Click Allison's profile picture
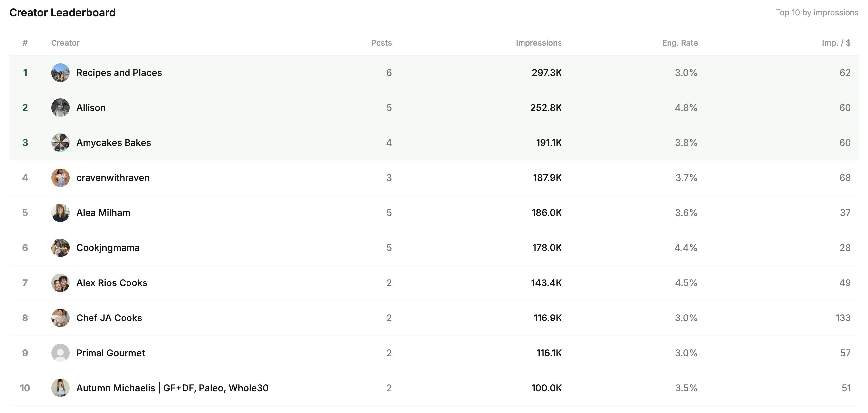This screenshot has height=413, width=868. click(60, 108)
